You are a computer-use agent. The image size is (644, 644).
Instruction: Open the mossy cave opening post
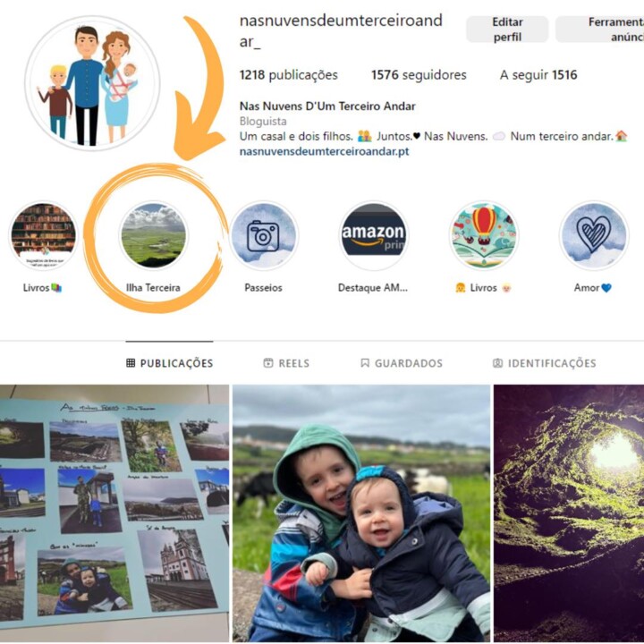pyautogui.click(x=569, y=513)
